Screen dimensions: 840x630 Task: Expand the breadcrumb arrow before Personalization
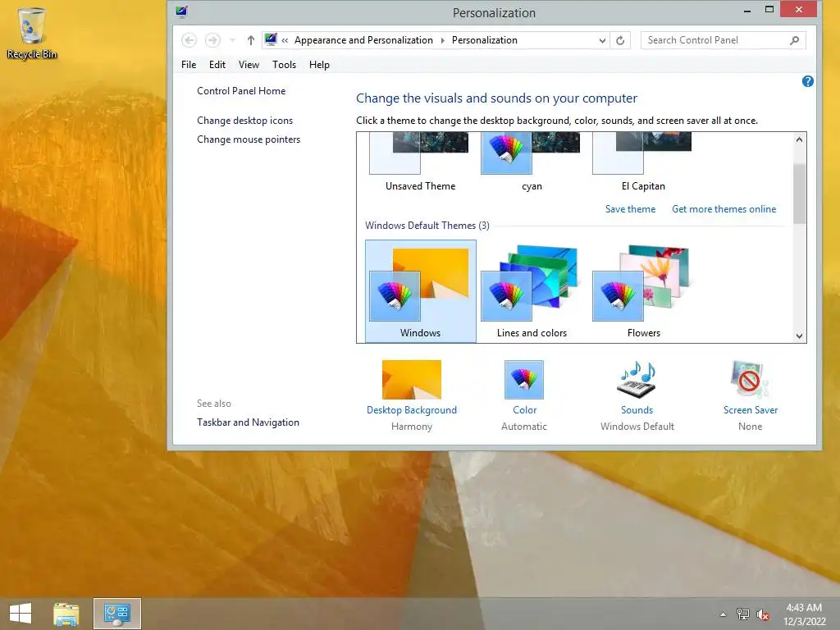click(x=442, y=40)
